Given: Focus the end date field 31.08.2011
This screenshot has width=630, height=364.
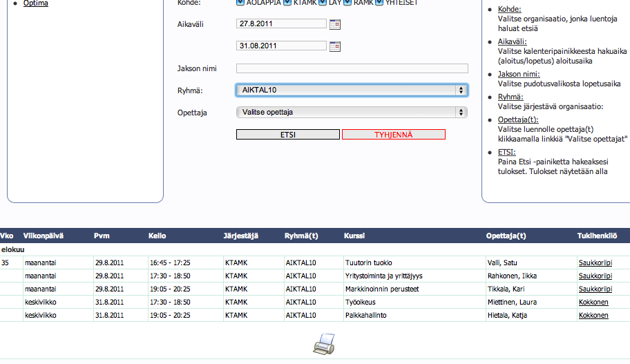Looking at the screenshot, I should click(x=280, y=46).
